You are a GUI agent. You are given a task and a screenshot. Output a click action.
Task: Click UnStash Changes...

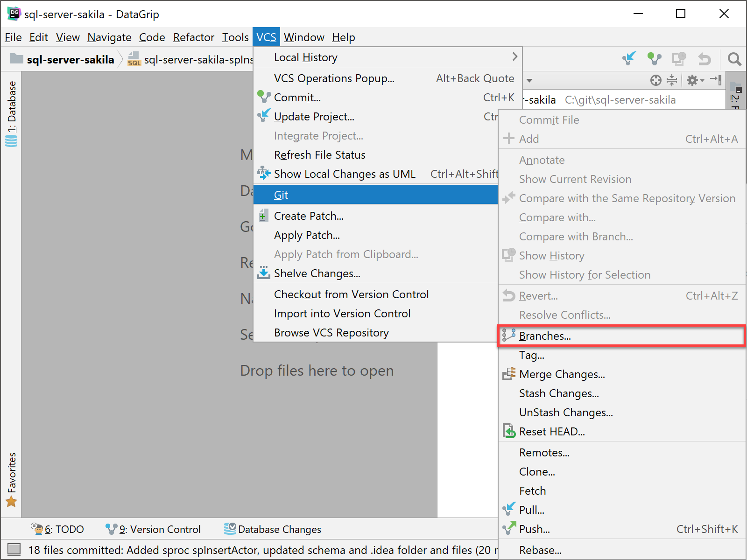622,413
